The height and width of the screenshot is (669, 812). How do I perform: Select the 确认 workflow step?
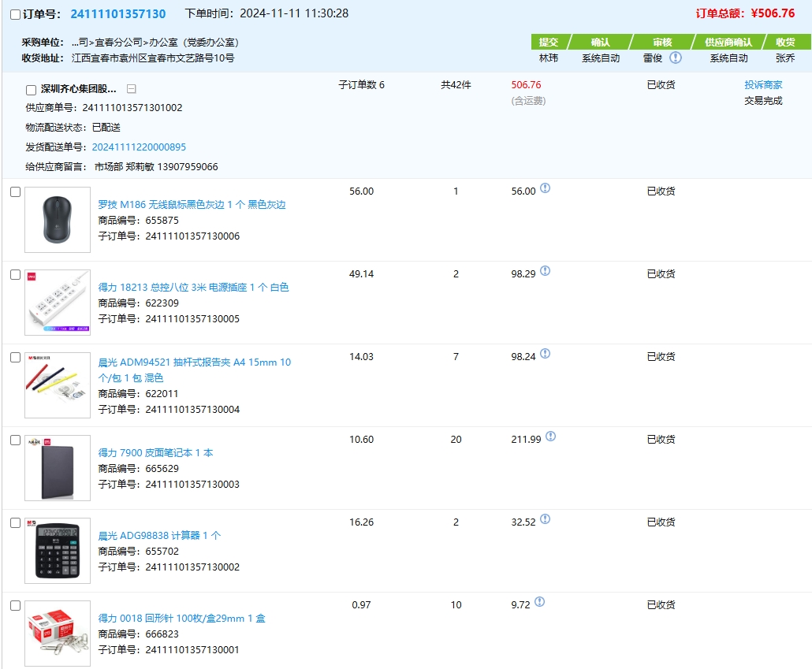point(600,42)
